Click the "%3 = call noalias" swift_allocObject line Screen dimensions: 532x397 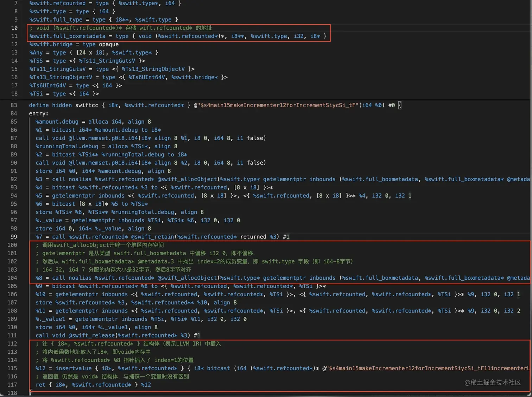283,179
